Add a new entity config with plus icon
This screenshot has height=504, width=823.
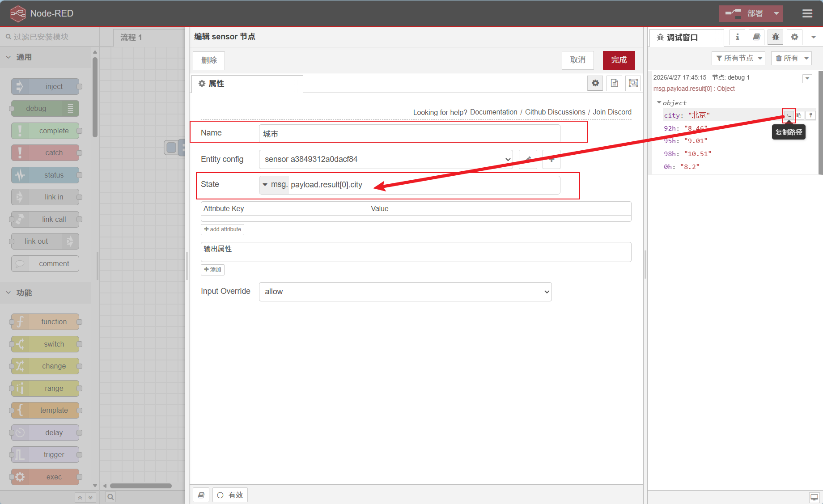tap(551, 159)
